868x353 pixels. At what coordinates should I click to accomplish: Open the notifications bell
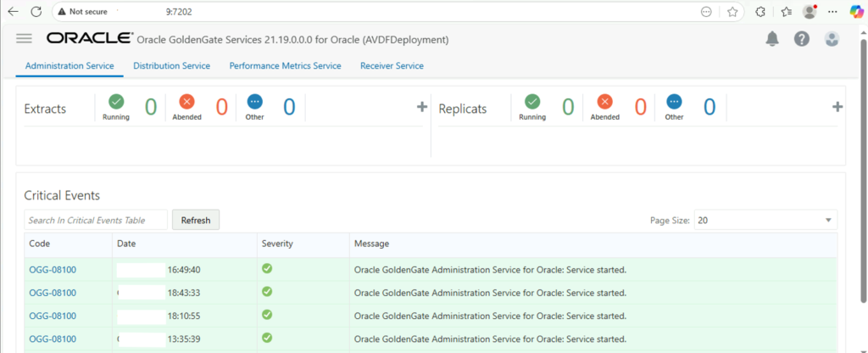tap(771, 39)
